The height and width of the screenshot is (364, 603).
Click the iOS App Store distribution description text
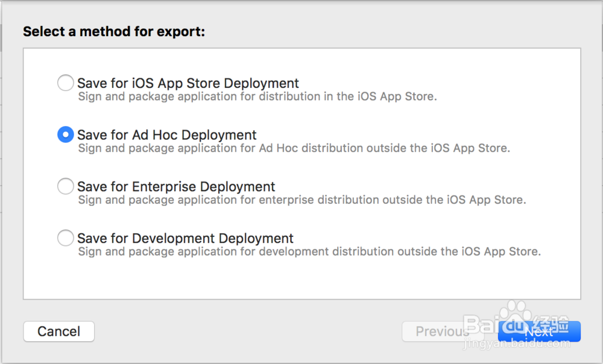(x=257, y=96)
